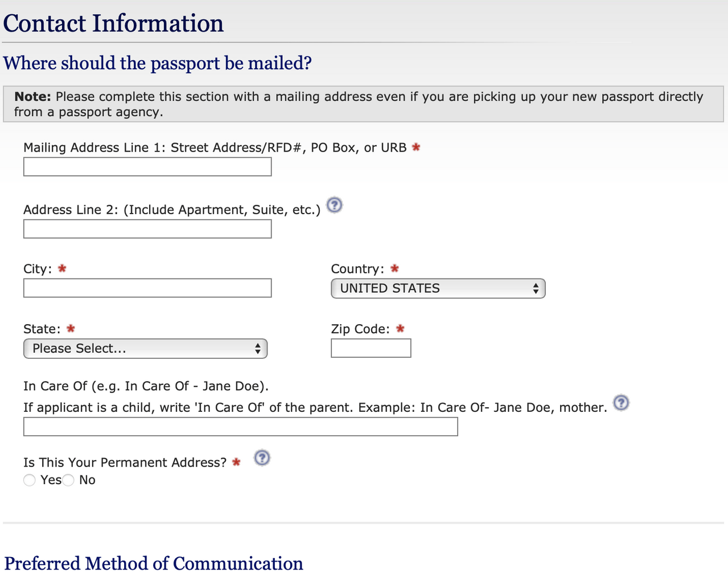
Task: Open the Country dropdown showing UNITED STATES
Action: 438,288
